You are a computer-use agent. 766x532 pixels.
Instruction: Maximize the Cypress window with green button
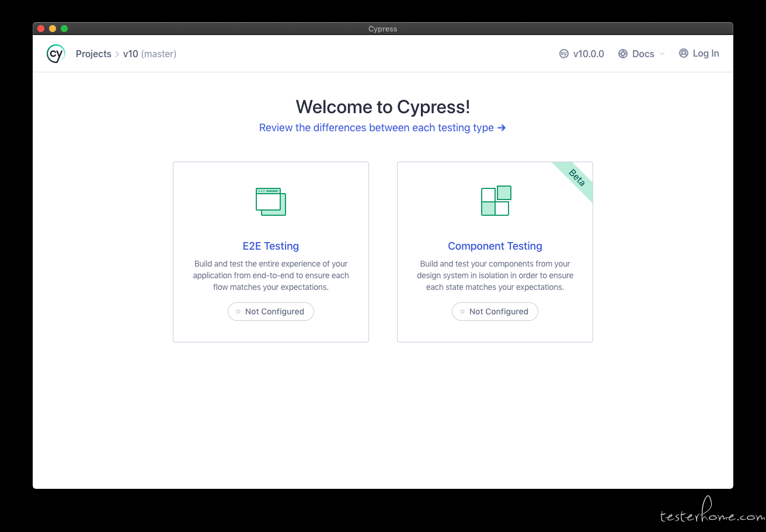[64, 29]
